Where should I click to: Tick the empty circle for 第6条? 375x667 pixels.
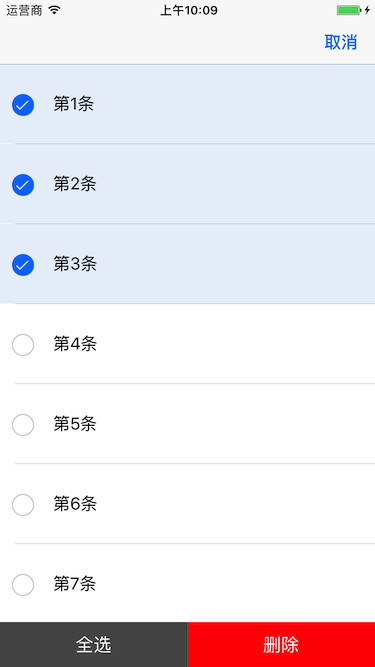pos(23,505)
